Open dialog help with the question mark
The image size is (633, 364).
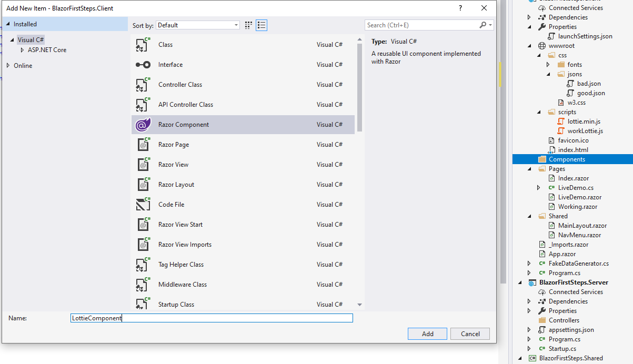coord(460,8)
